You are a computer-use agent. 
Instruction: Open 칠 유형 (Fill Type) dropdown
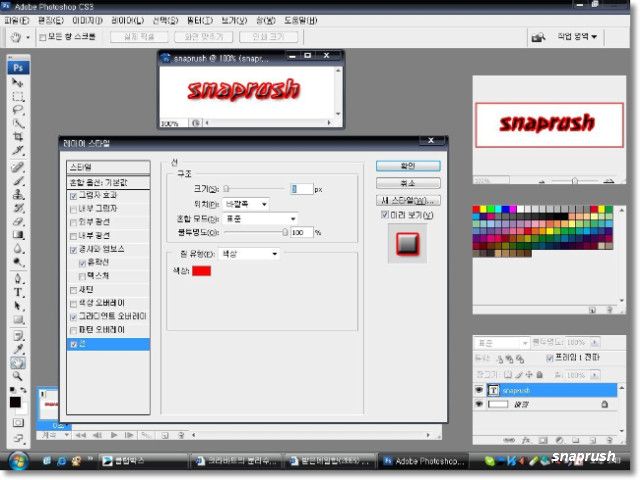click(x=249, y=254)
